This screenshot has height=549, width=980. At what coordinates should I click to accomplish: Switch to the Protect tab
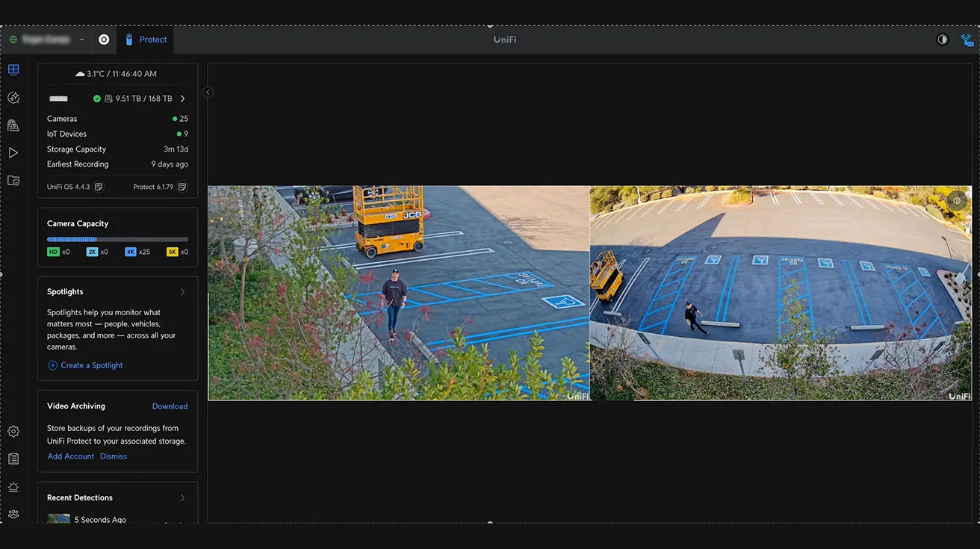click(x=146, y=40)
